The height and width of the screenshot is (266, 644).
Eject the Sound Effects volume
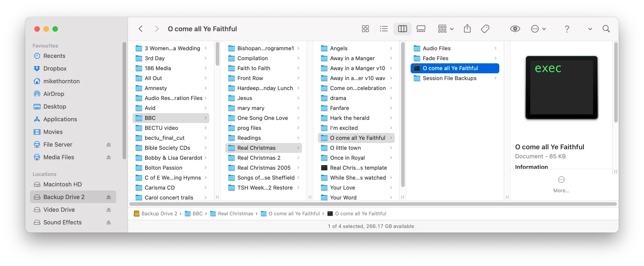(x=109, y=223)
